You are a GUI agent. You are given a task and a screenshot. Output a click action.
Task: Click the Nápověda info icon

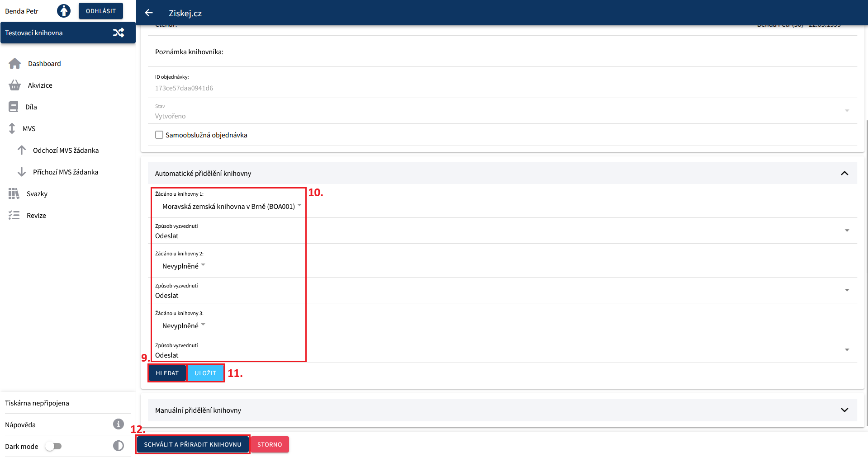pos(118,424)
